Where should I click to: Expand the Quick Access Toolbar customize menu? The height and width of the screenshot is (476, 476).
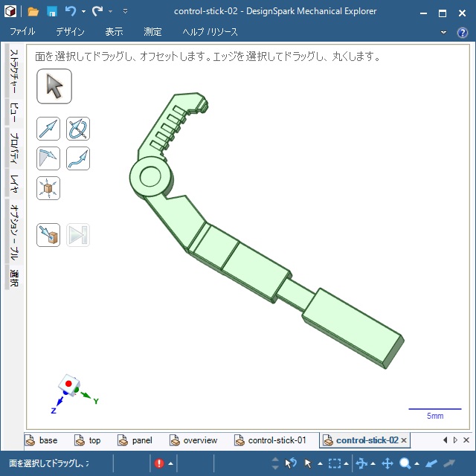point(125,12)
